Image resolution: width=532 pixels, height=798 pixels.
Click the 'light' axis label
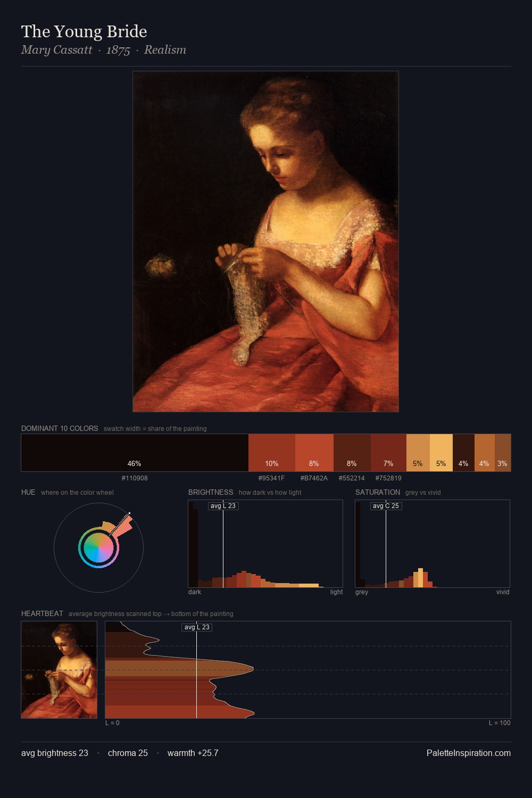[x=337, y=592]
